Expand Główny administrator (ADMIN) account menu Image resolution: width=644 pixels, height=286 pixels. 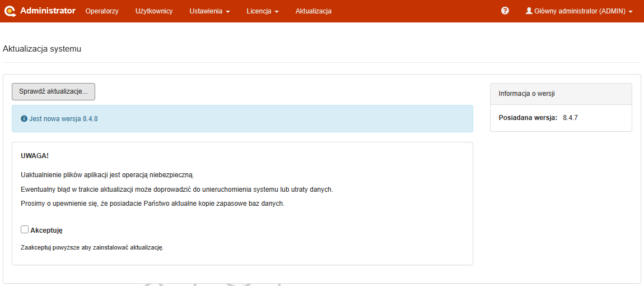click(579, 11)
